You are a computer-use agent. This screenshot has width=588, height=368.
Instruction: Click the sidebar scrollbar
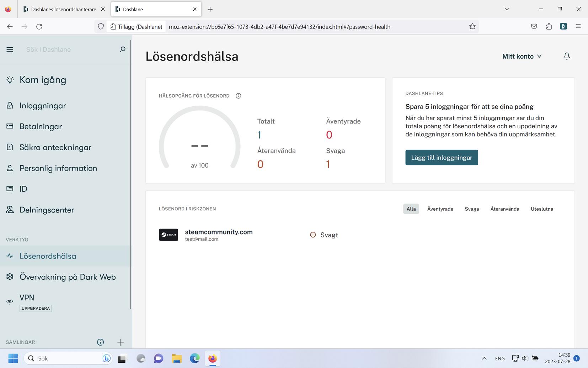tap(131, 174)
